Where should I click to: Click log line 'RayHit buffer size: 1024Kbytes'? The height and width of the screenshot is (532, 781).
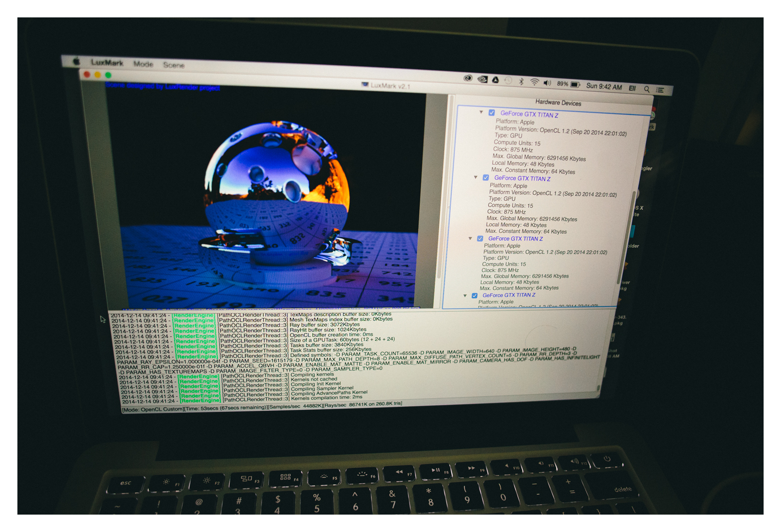[328, 330]
